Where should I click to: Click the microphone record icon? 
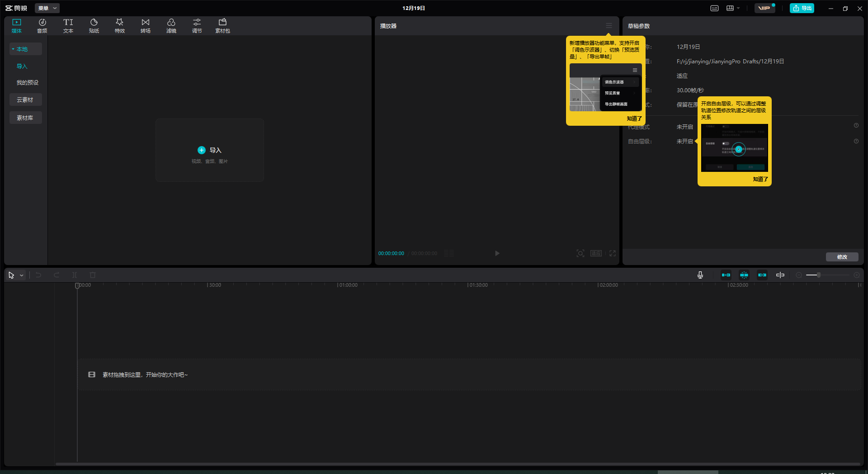pos(700,275)
